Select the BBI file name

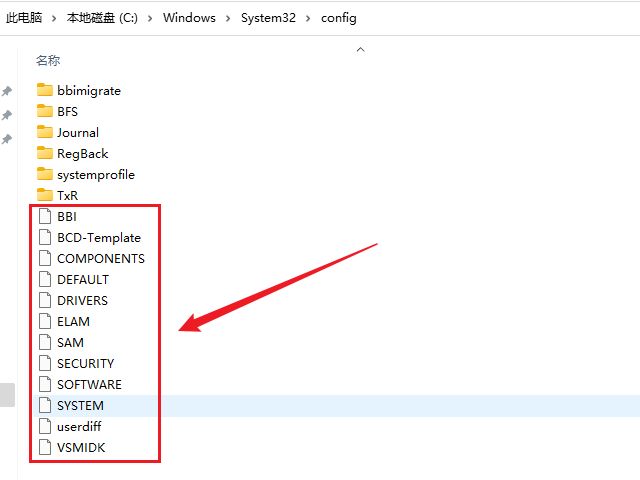pos(67,216)
